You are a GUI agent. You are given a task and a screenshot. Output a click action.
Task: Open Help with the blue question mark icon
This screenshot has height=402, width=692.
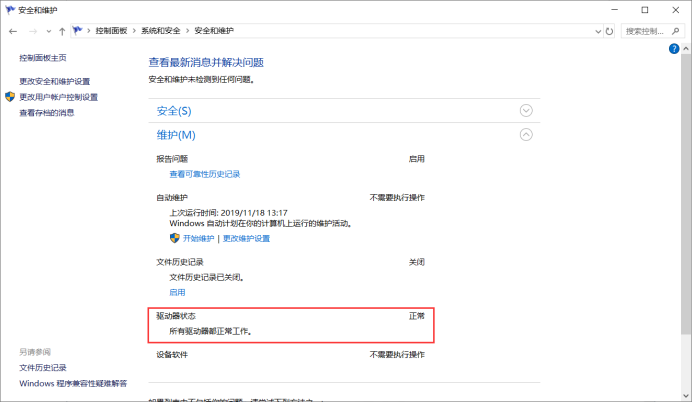(674, 48)
